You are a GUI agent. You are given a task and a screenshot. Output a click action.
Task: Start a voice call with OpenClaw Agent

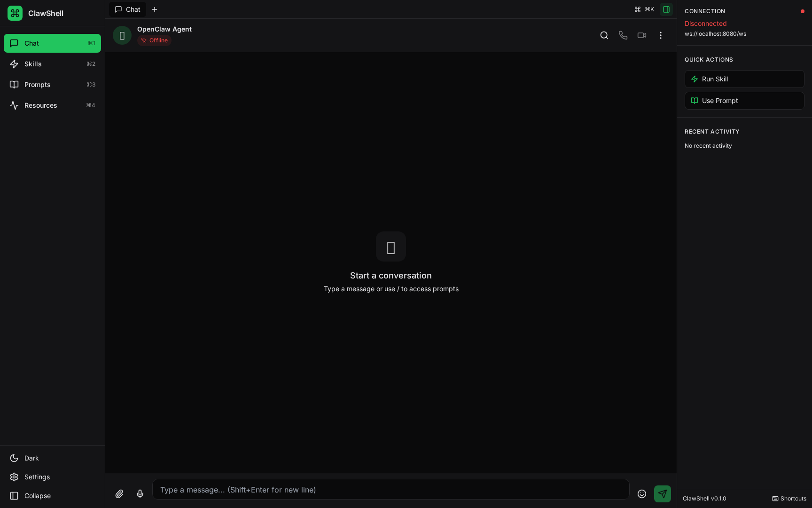tap(623, 35)
